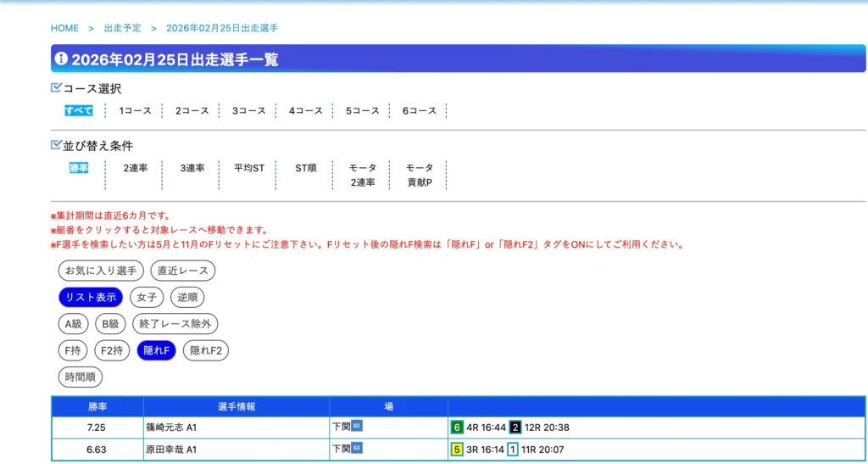
Task: Open boat 2 black badge for 12R
Action: (x=515, y=428)
